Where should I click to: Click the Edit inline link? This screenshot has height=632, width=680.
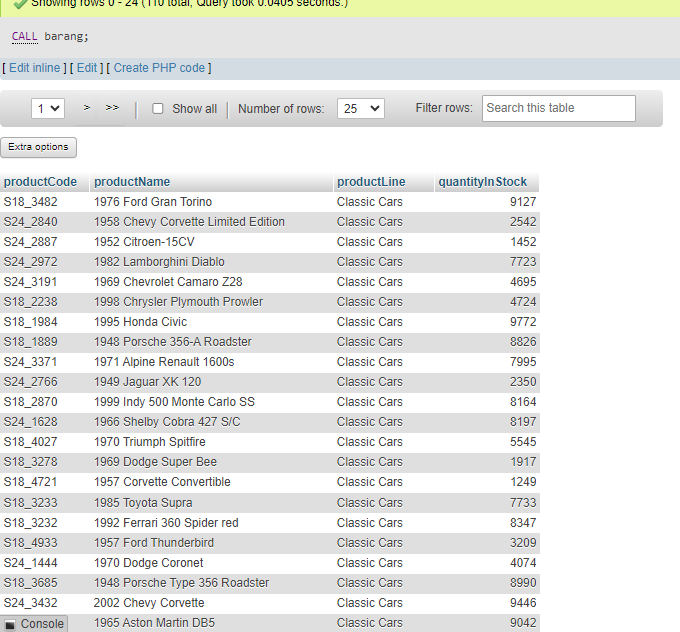click(35, 68)
